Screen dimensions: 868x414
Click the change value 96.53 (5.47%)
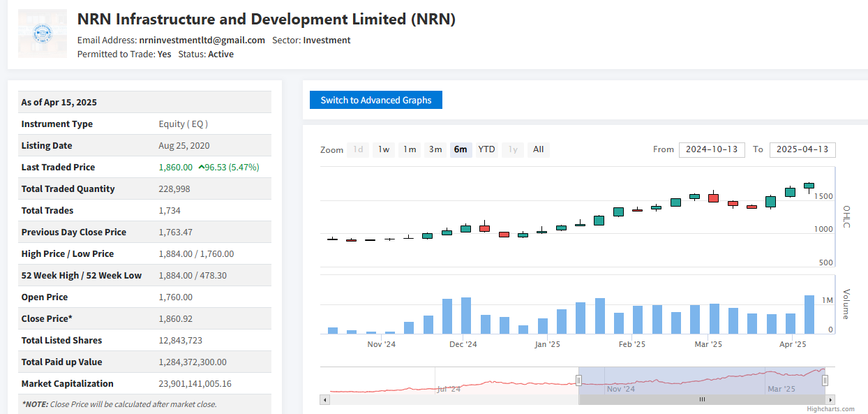(232, 167)
